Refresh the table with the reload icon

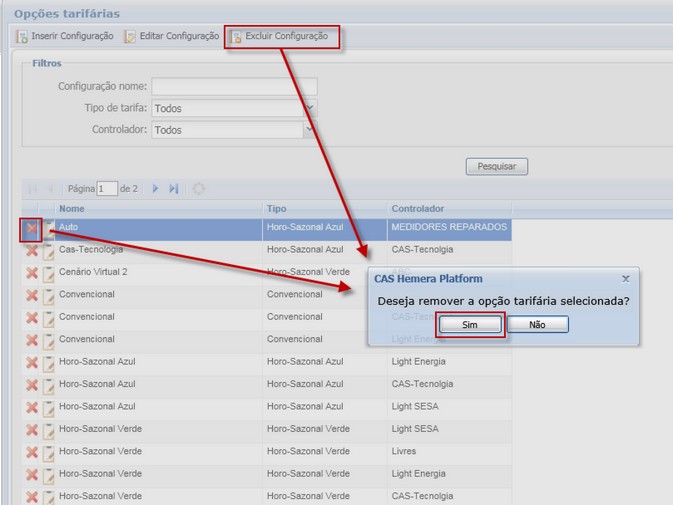(x=199, y=188)
